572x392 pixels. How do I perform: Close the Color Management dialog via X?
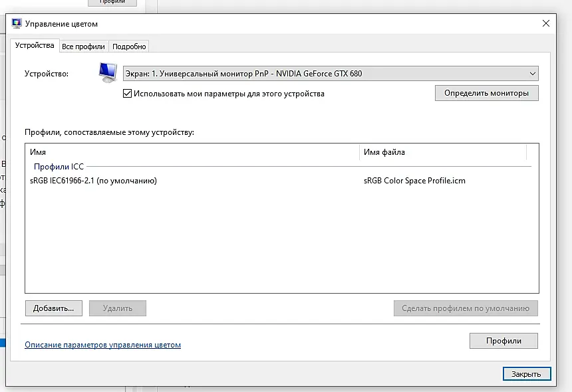click(x=546, y=23)
